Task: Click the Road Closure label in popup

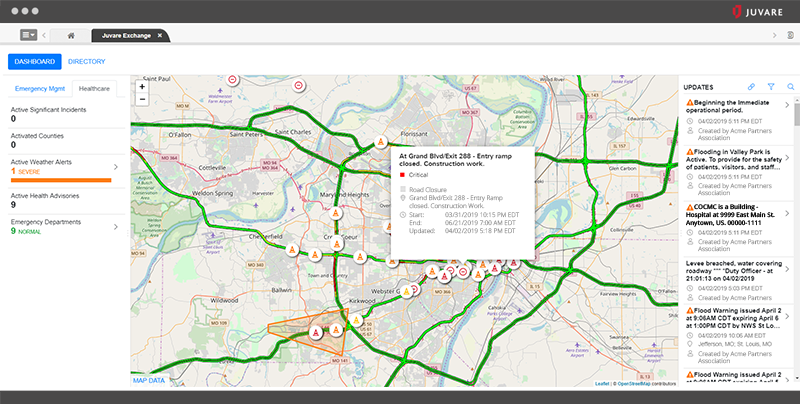Action: [428, 189]
